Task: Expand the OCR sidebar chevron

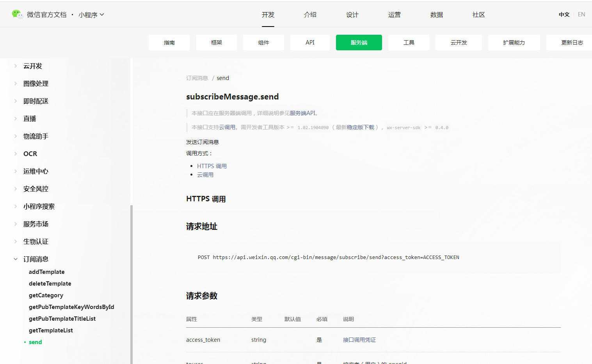Action: [x=16, y=154]
